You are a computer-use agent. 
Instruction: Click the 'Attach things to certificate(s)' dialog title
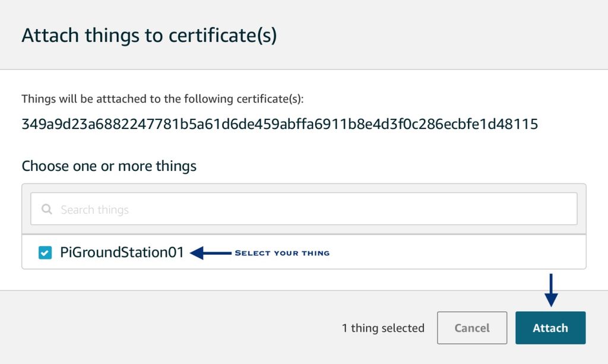pyautogui.click(x=149, y=35)
